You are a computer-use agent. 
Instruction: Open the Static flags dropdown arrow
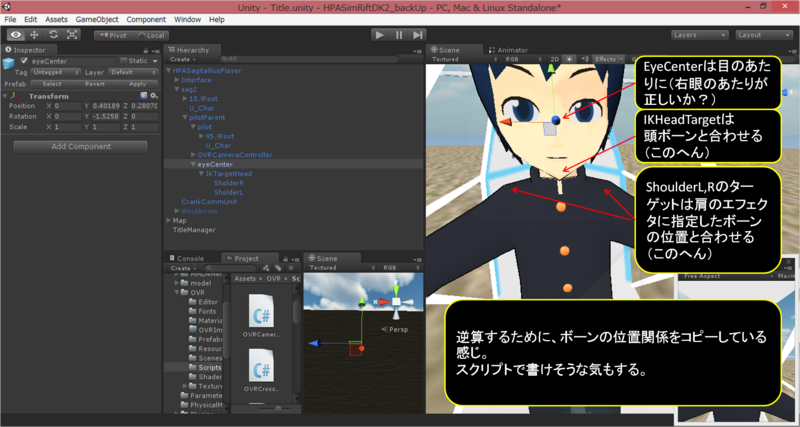coord(155,61)
